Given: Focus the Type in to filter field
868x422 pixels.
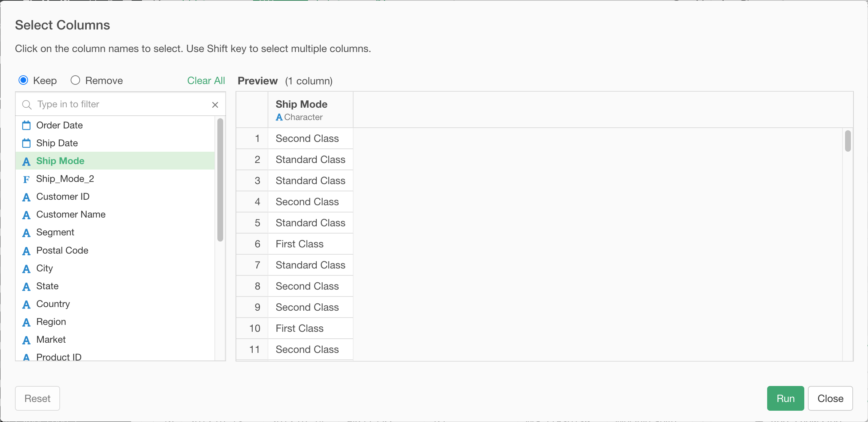Looking at the screenshot, I should click(120, 104).
